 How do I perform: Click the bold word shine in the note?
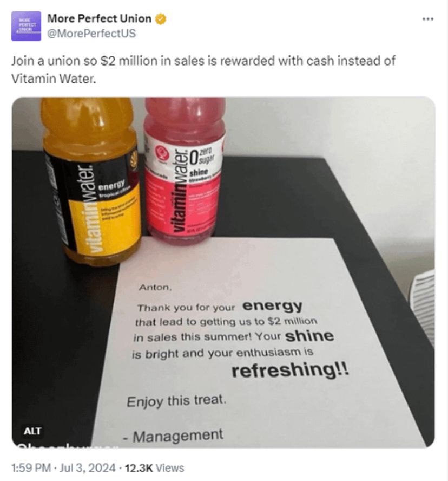click(x=309, y=336)
